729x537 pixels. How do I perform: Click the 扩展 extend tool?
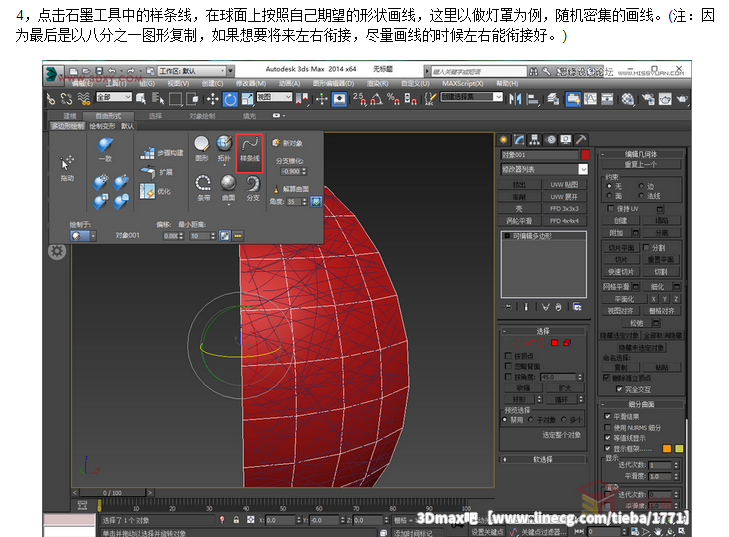[x=156, y=172]
